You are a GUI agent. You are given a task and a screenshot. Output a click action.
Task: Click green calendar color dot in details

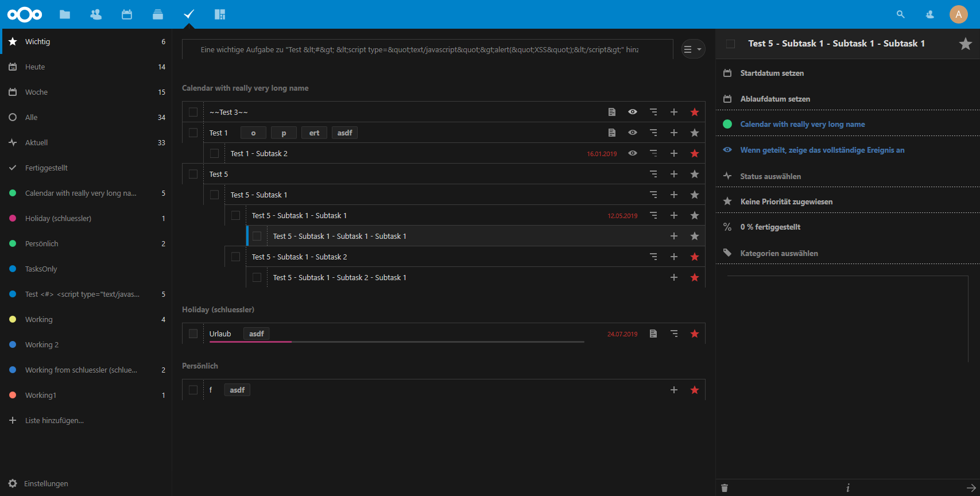[x=727, y=124]
